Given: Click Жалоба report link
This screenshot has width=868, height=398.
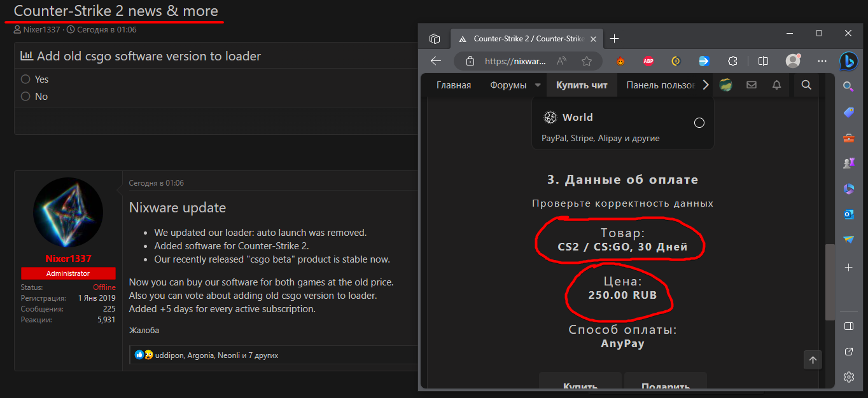Looking at the screenshot, I should point(144,331).
